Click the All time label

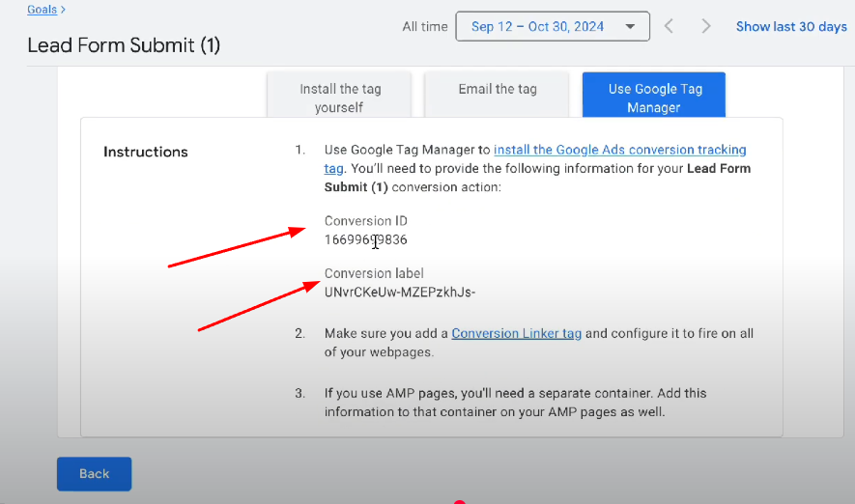[425, 27]
